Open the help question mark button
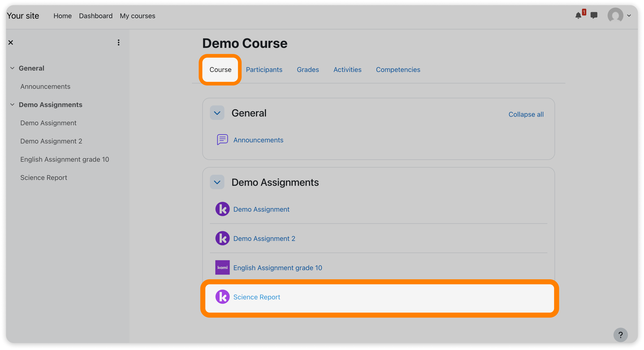Viewport: 644px width, 350px height. [x=620, y=335]
